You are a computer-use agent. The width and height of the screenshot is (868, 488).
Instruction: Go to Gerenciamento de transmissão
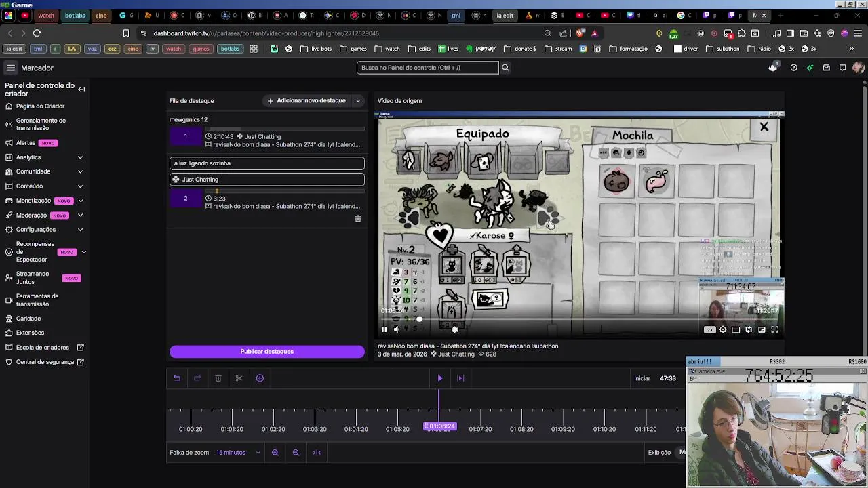click(x=42, y=124)
